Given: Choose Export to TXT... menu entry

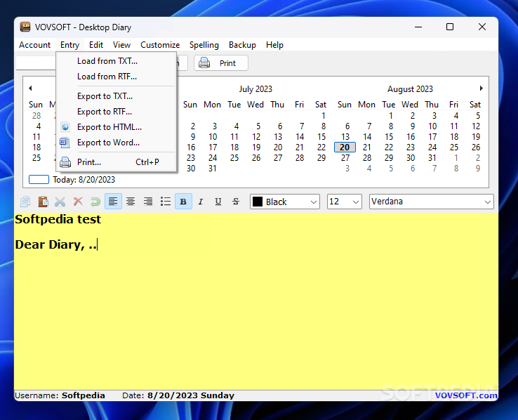Looking at the screenshot, I should (x=116, y=96).
